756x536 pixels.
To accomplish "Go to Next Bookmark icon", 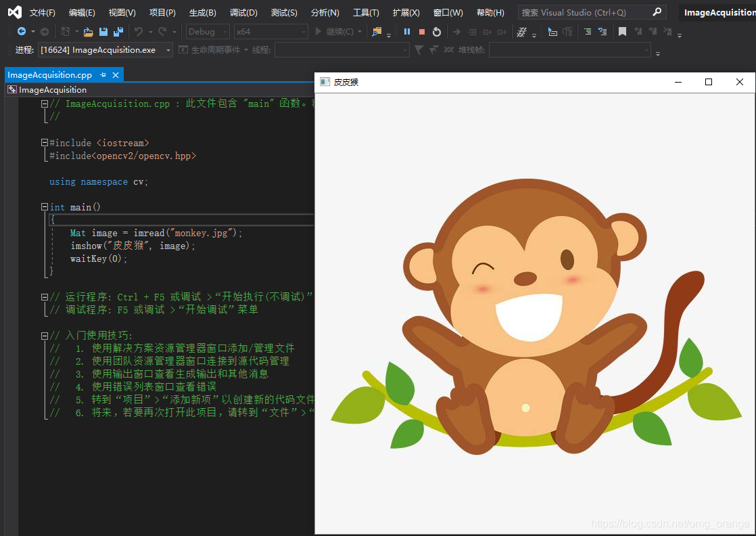I will 653,31.
